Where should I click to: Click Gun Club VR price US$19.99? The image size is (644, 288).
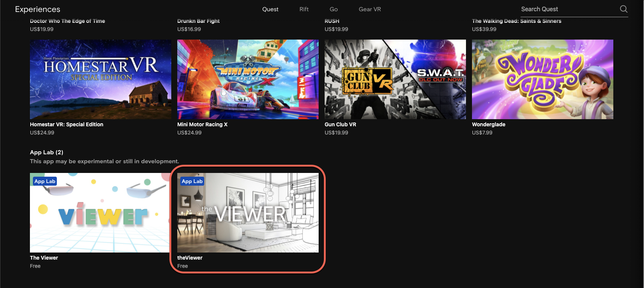[x=336, y=133]
